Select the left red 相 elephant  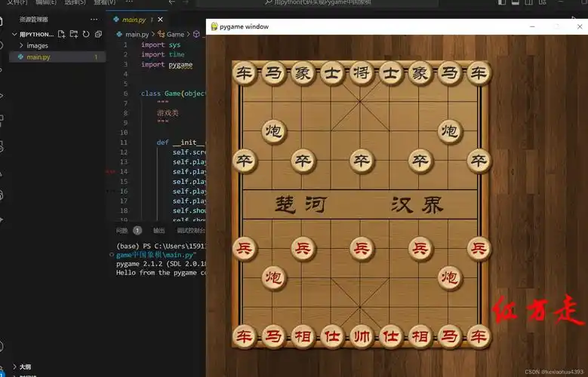[x=303, y=336]
